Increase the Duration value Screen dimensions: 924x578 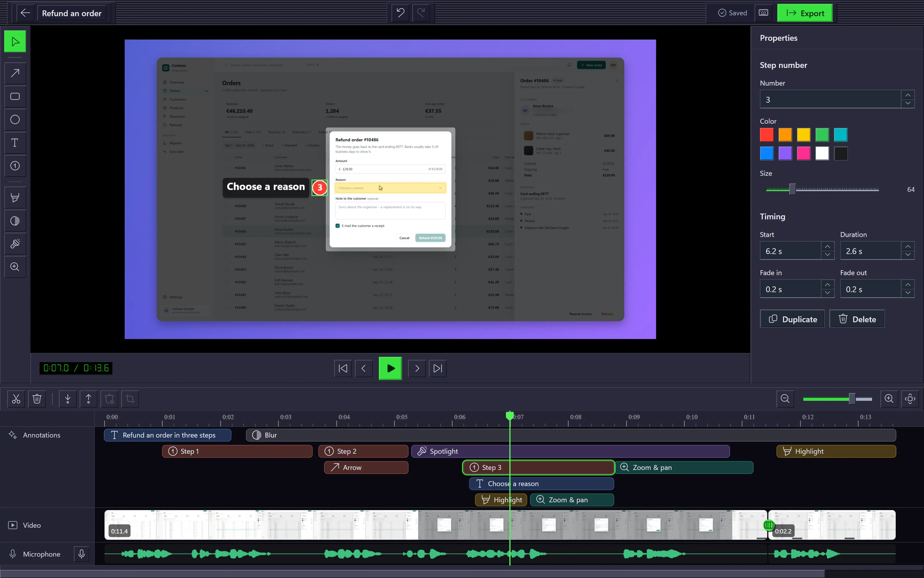click(908, 246)
